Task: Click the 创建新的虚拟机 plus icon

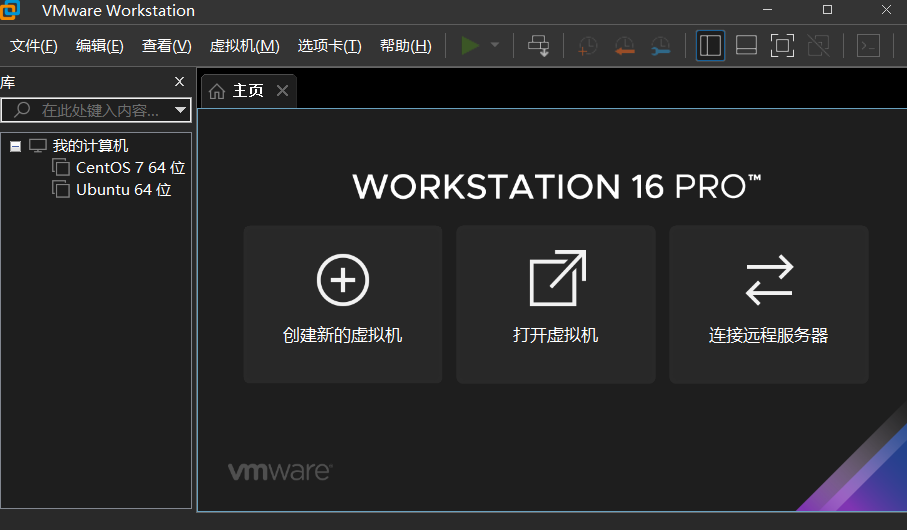Action: (x=343, y=280)
